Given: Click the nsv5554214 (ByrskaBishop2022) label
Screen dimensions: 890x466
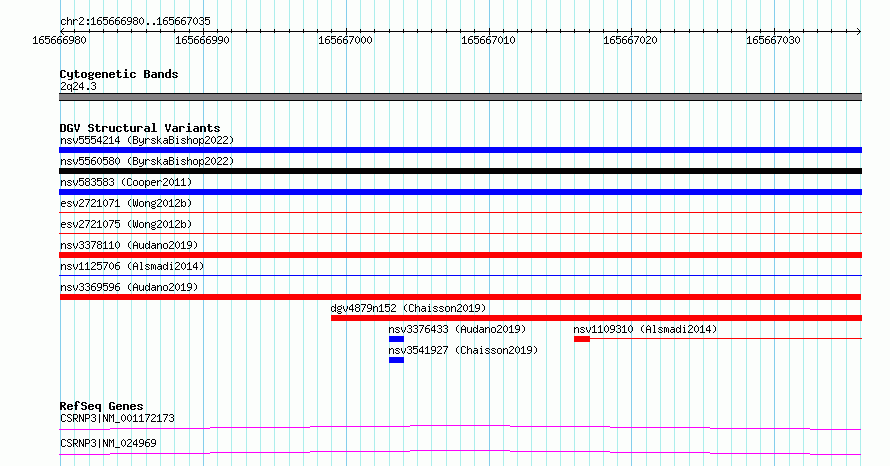Looking at the screenshot, I should (x=147, y=140).
